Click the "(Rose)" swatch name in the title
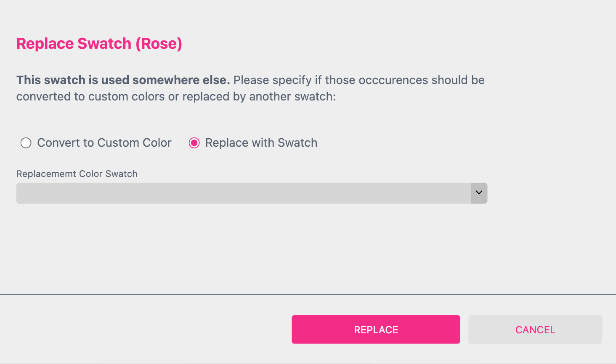Image resolution: width=616 pixels, height=364 pixels. (x=159, y=44)
